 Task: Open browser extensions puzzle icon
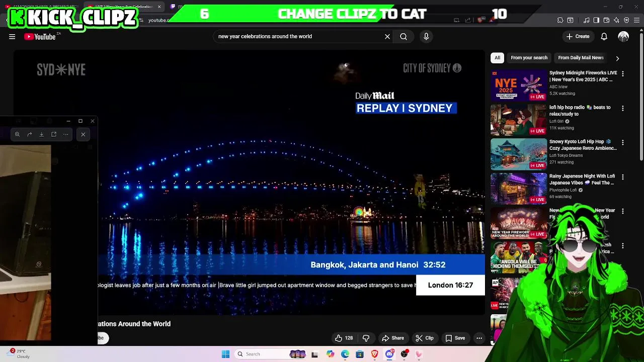pyautogui.click(x=560, y=20)
